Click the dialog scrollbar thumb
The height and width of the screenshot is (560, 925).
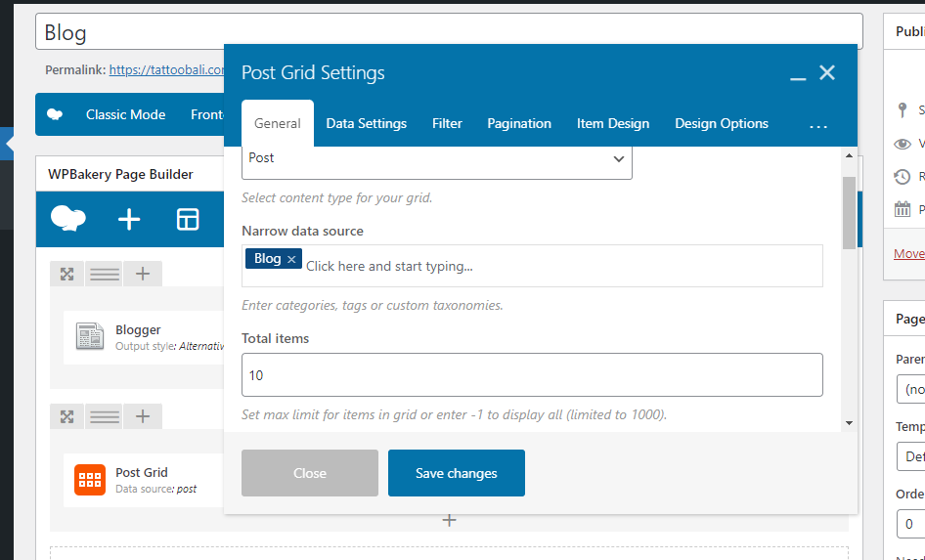[x=849, y=213]
